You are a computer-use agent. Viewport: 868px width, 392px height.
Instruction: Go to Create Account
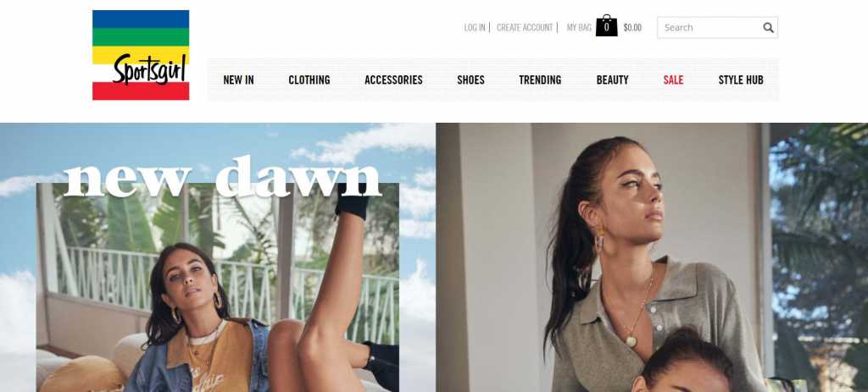[524, 28]
